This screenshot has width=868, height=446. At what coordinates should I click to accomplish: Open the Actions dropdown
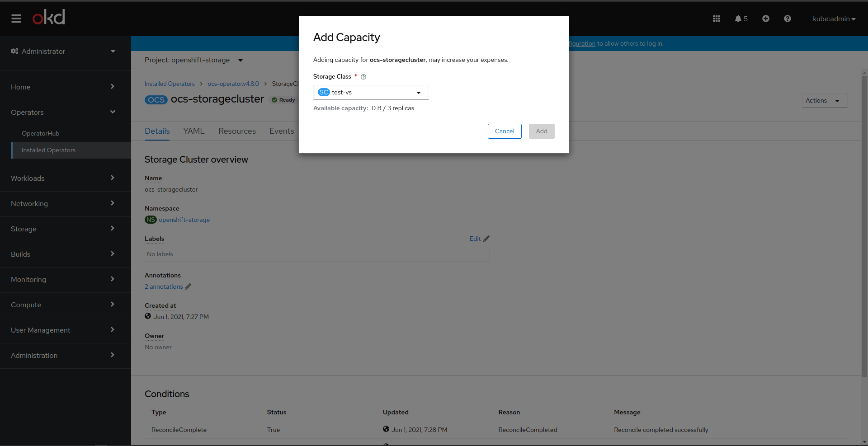(x=824, y=100)
